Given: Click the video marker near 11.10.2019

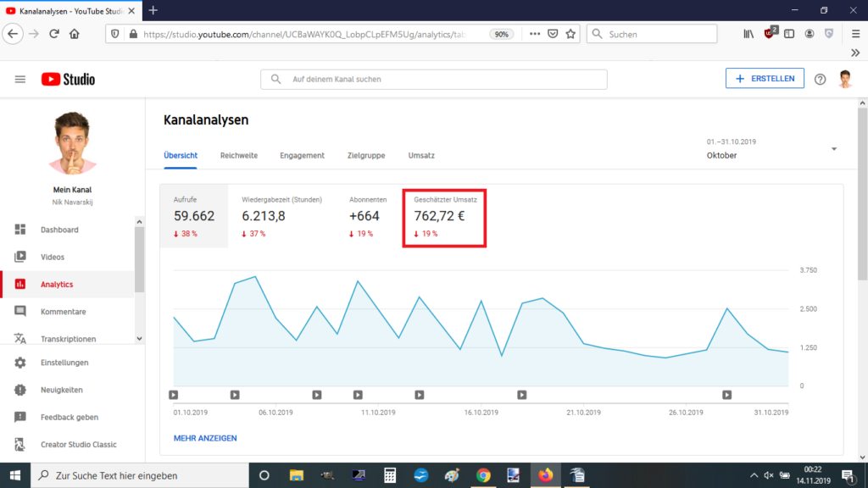Looking at the screenshot, I should [x=358, y=395].
